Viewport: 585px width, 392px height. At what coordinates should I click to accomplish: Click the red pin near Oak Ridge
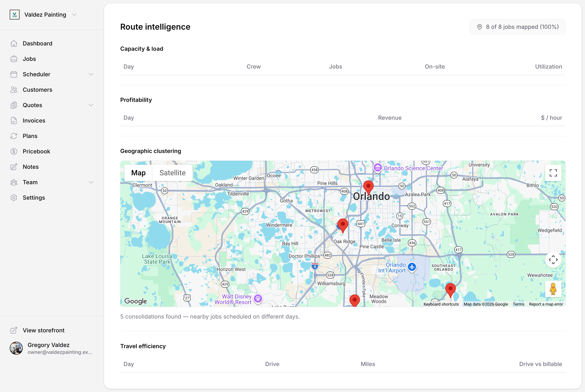[343, 226]
